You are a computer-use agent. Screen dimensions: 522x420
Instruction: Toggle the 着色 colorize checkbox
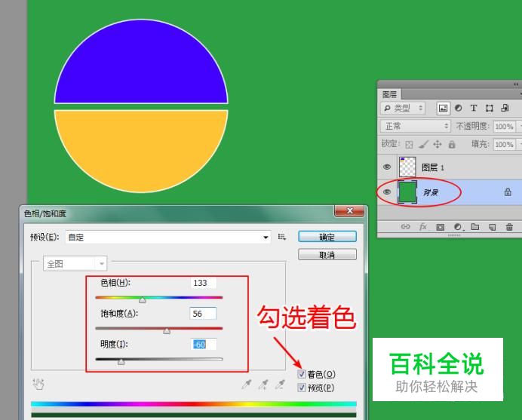[302, 374]
